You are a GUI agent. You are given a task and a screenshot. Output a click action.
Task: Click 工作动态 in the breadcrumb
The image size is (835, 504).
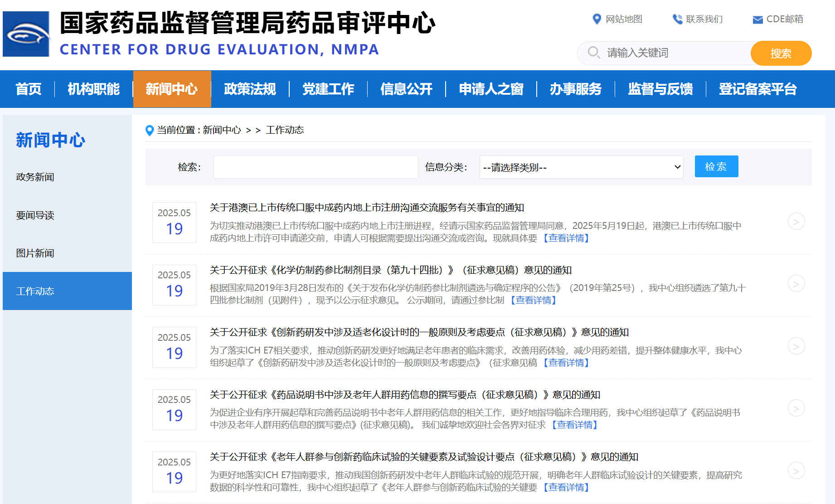click(285, 130)
